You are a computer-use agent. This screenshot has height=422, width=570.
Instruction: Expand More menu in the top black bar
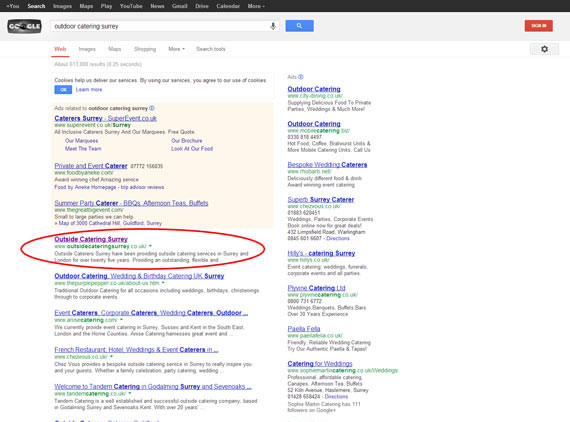pos(256,6)
